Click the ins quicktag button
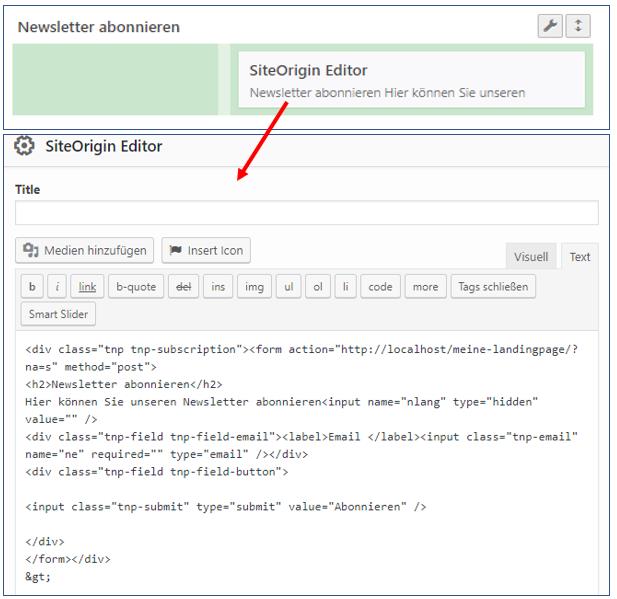This screenshot has width=617, height=599. pos(218,287)
